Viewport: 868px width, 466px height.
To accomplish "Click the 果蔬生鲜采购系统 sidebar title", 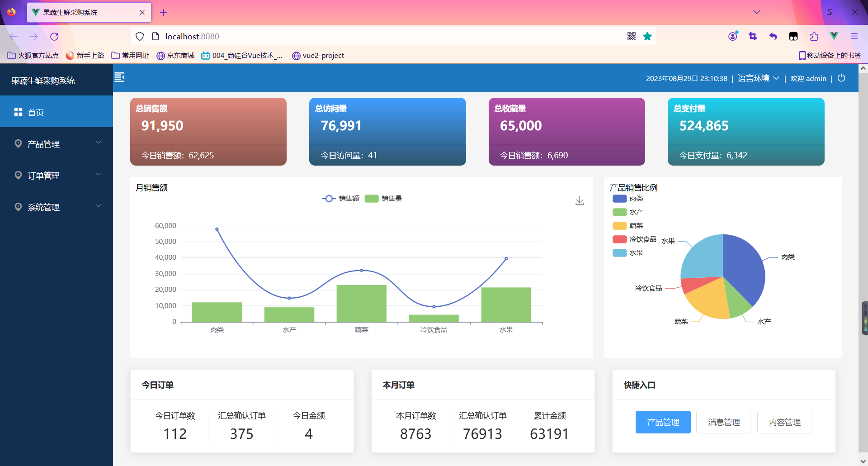I will (43, 81).
